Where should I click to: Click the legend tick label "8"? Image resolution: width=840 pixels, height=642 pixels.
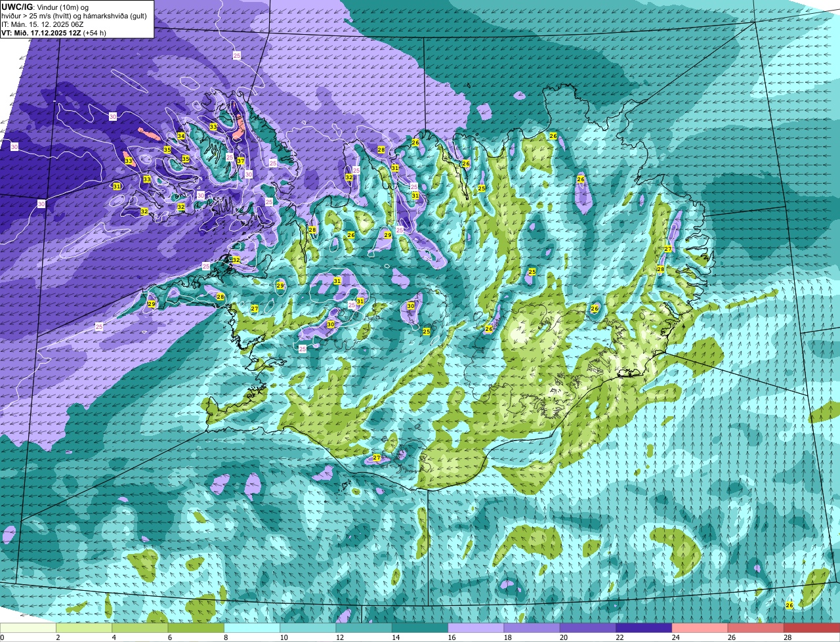click(x=226, y=637)
